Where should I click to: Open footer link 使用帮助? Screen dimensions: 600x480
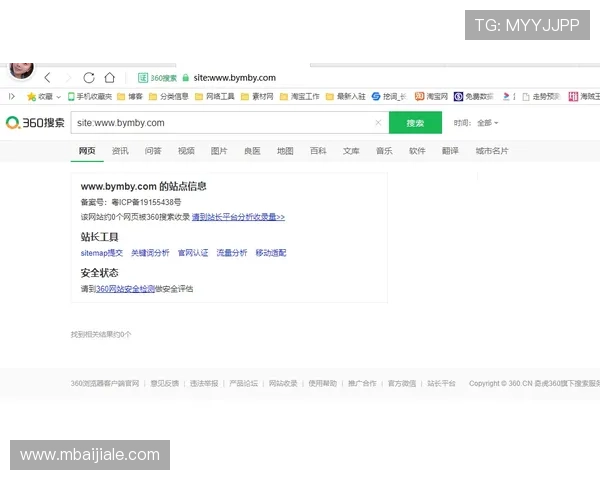pos(323,384)
